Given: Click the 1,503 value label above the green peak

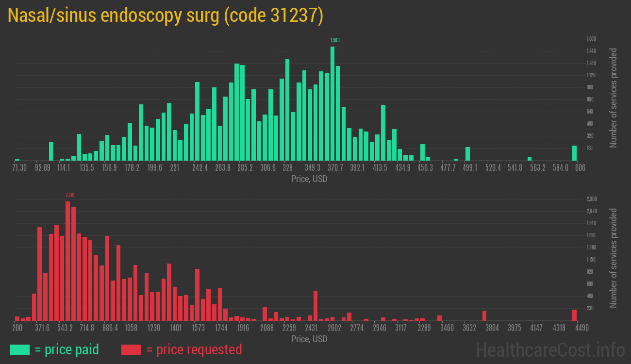Looking at the screenshot, I should 334,40.
